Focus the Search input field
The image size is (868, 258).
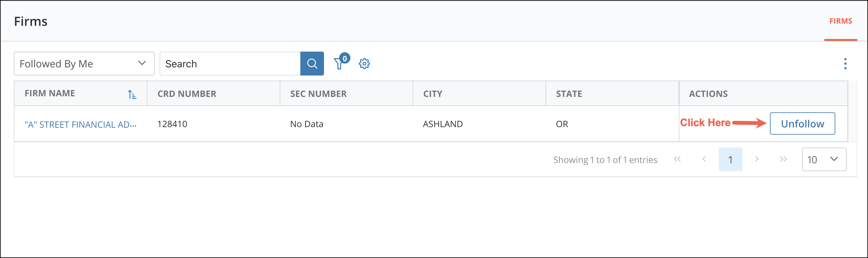[x=230, y=64]
